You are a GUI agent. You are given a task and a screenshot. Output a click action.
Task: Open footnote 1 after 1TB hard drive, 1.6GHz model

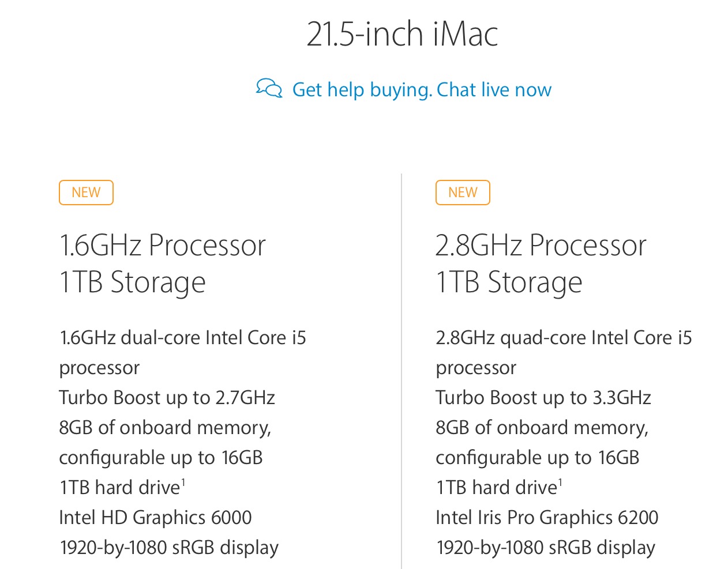point(183,482)
